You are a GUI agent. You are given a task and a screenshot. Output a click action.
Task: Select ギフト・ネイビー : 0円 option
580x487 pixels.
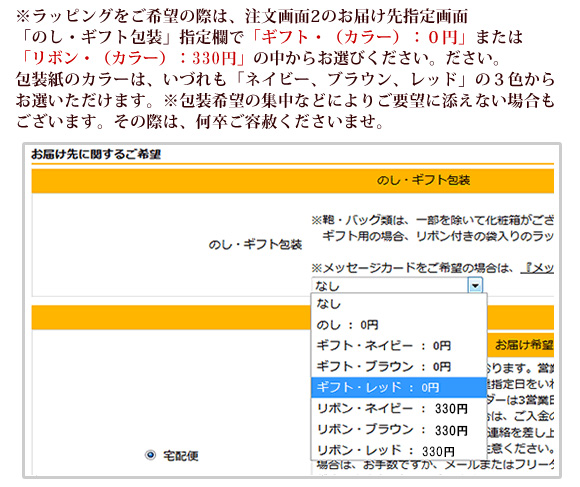point(399,346)
